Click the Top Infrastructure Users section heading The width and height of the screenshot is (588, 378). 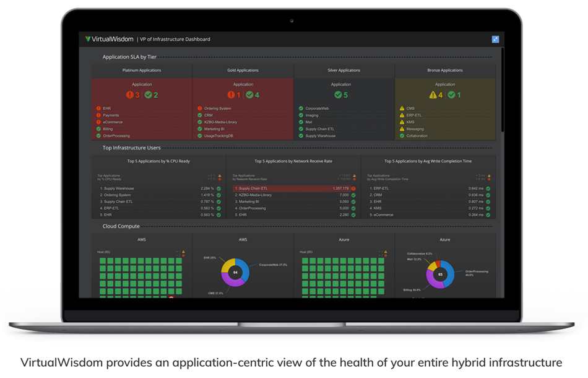tap(132, 148)
